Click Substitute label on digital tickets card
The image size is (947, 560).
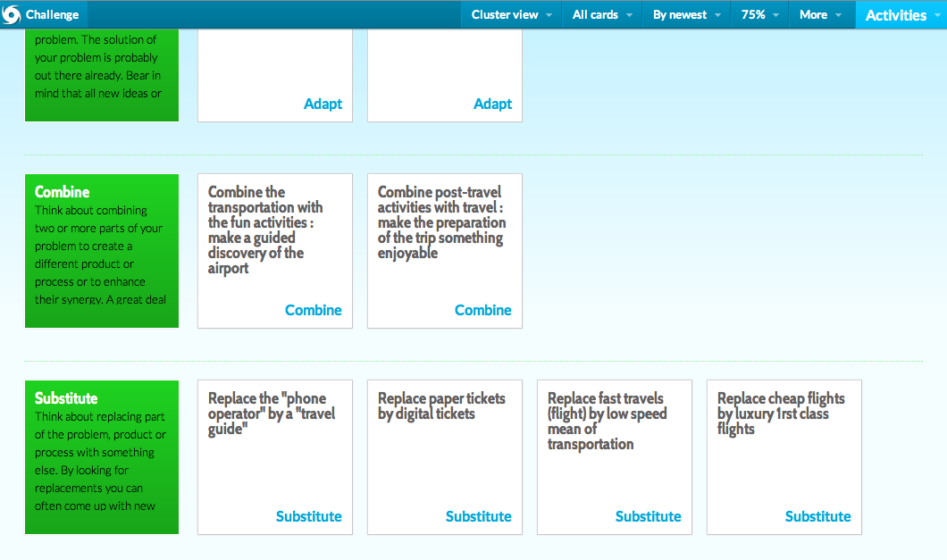478,516
